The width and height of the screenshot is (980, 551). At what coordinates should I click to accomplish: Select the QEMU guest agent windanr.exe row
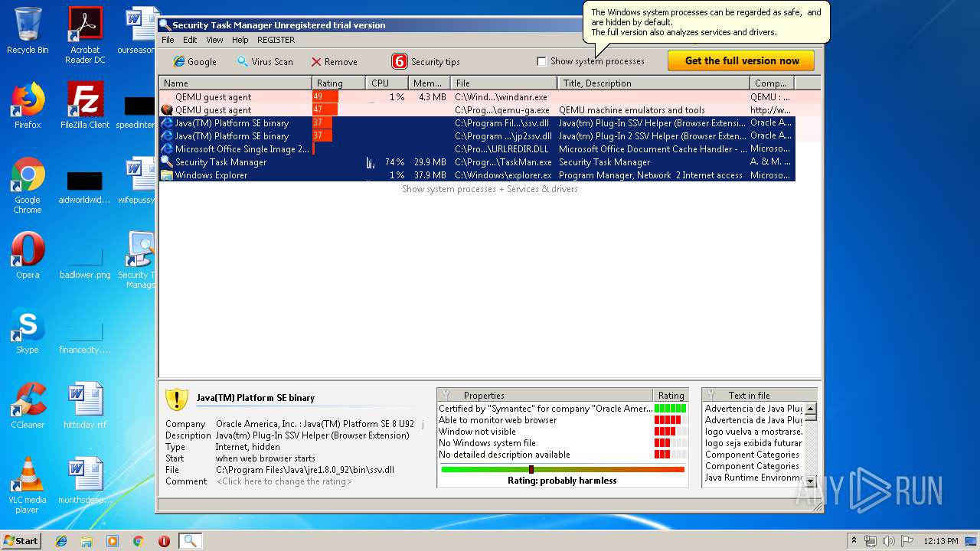[477, 97]
